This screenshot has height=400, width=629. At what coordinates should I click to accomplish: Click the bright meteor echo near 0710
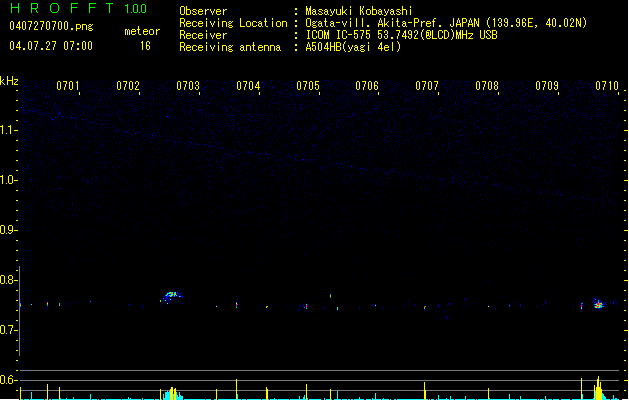coord(599,304)
